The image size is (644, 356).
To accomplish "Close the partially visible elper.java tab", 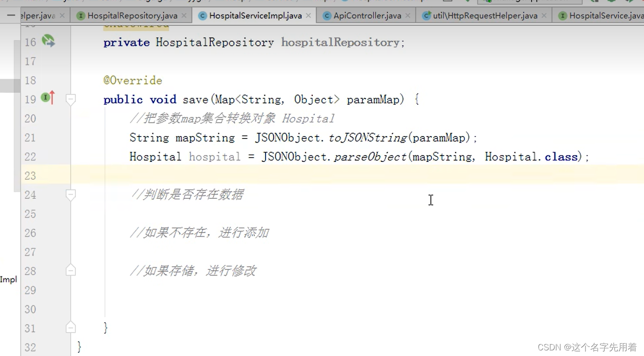I will click(x=62, y=15).
